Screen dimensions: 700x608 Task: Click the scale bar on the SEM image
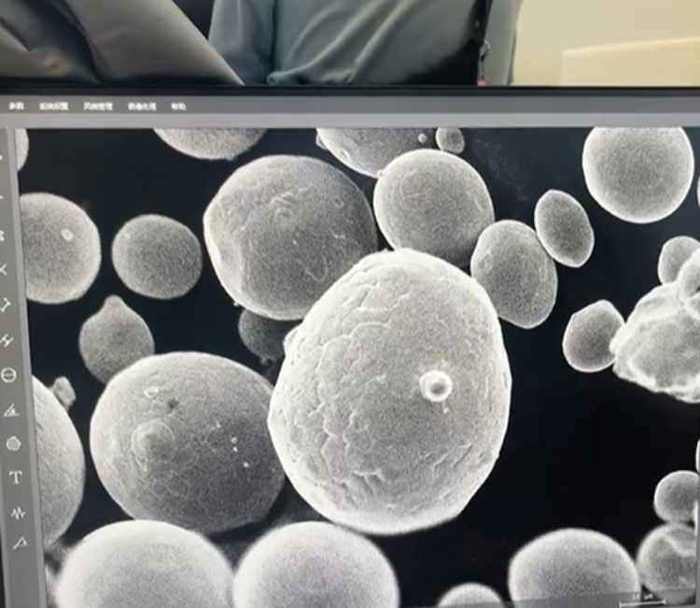642,601
